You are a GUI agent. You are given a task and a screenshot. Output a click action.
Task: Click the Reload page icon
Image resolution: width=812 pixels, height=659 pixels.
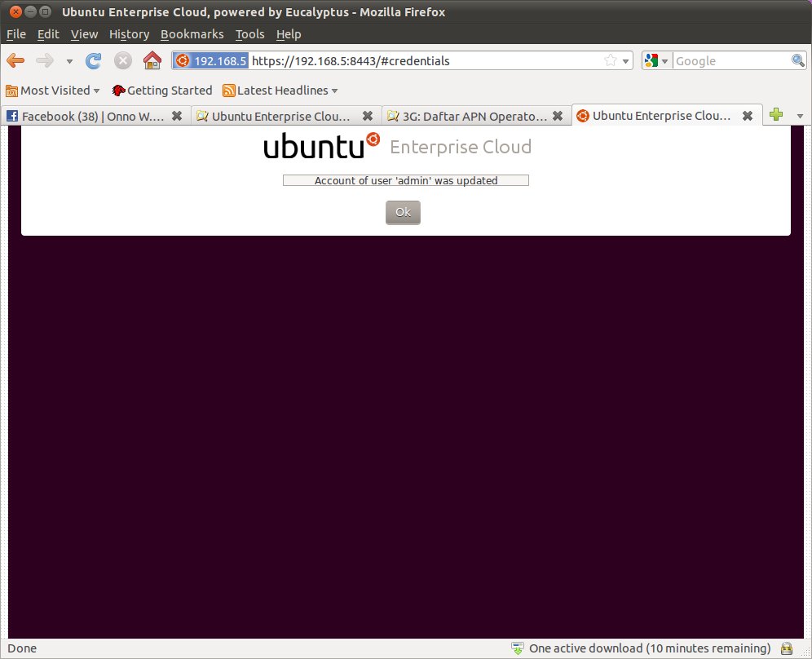(94, 60)
